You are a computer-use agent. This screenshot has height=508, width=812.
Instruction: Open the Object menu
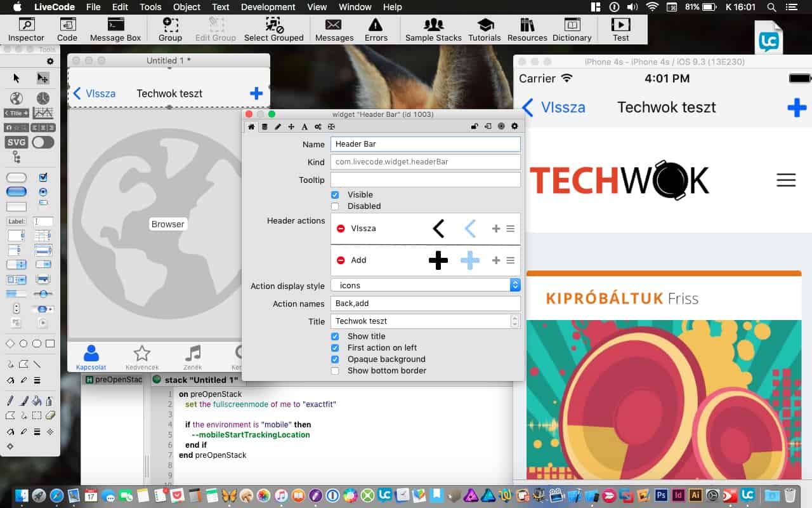(187, 7)
